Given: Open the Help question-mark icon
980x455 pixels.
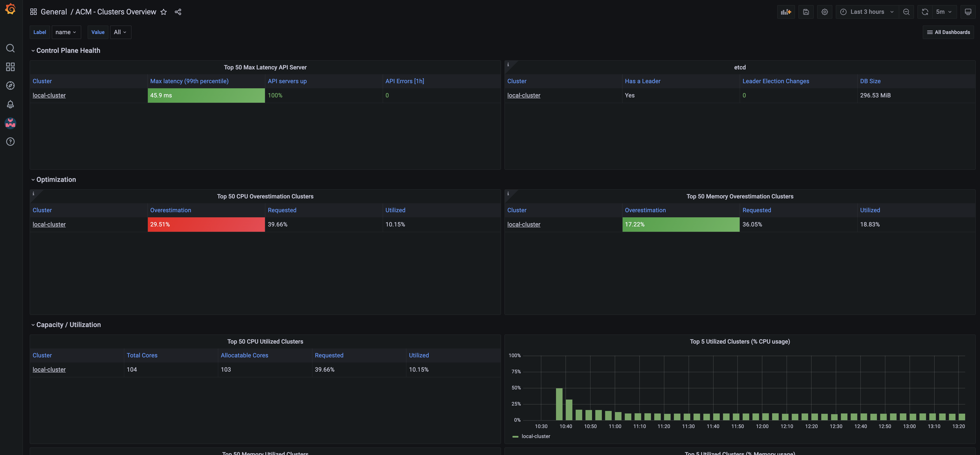Looking at the screenshot, I should point(10,142).
